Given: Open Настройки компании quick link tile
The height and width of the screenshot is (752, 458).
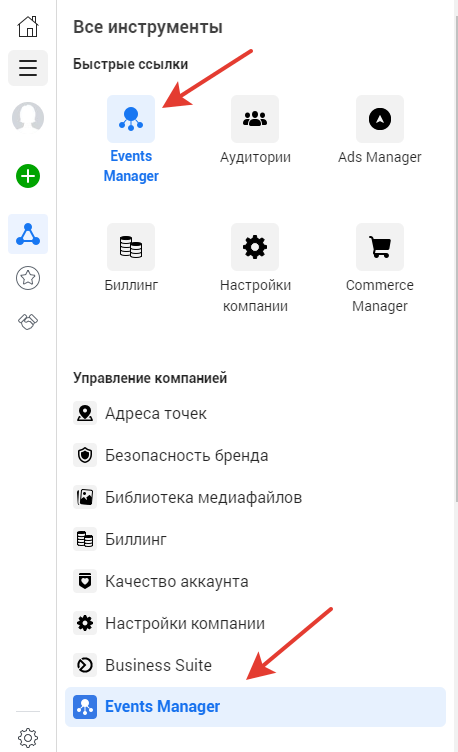Looking at the screenshot, I should [x=255, y=269].
